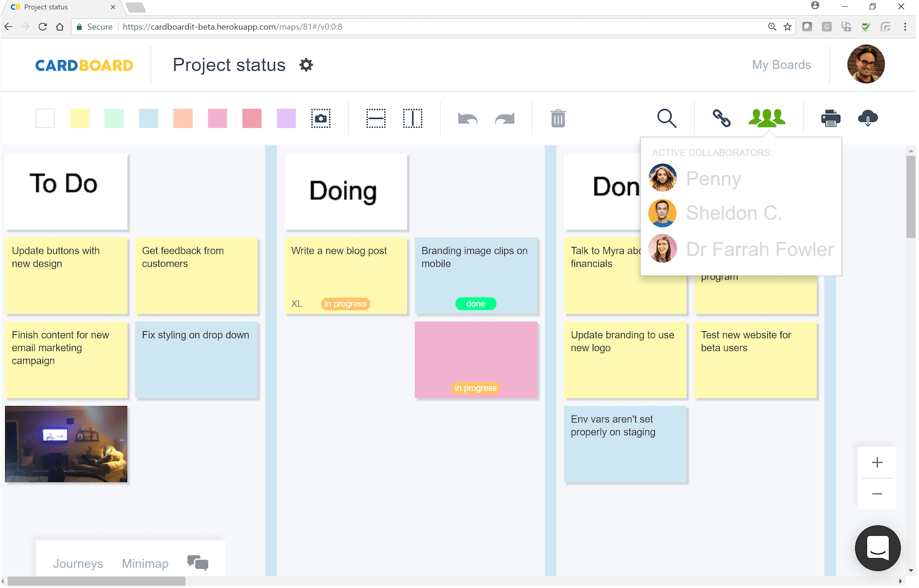Add a vertical divider line

tap(412, 118)
